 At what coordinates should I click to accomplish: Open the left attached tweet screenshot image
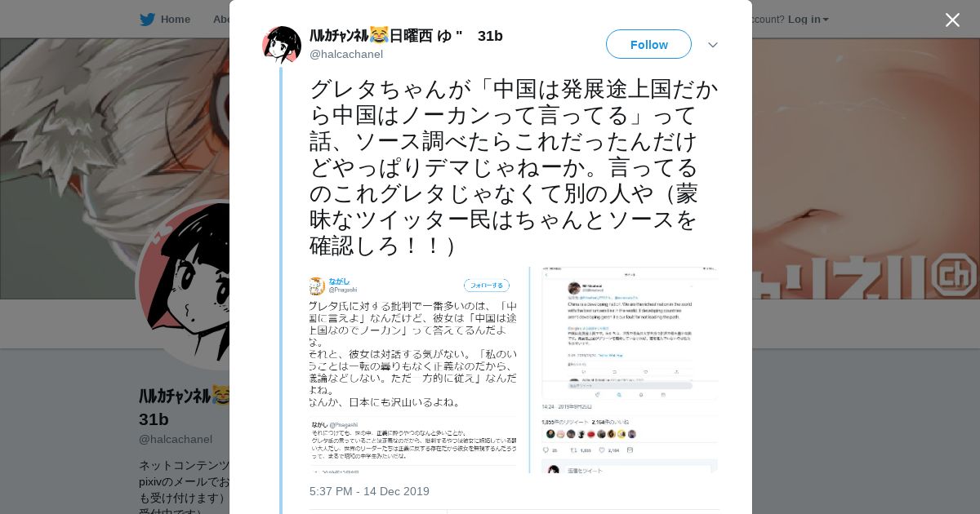click(x=413, y=370)
